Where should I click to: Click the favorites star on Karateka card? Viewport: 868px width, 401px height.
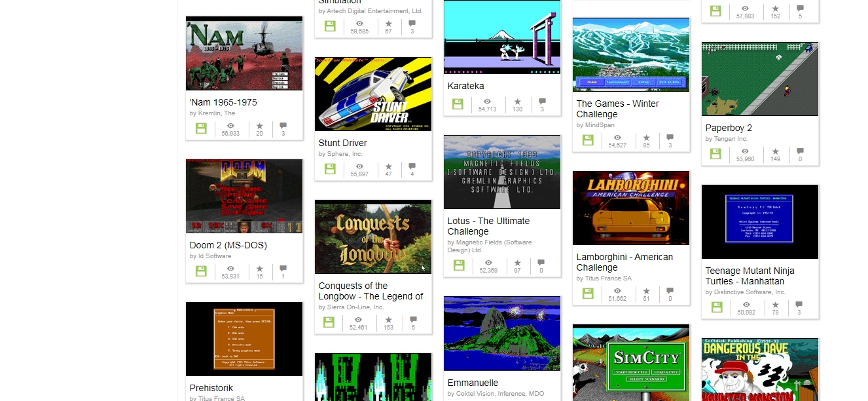click(518, 101)
